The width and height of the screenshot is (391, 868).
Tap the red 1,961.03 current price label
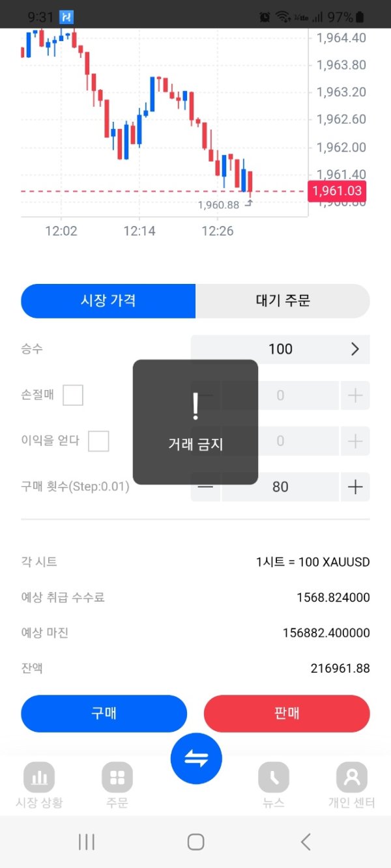337,191
